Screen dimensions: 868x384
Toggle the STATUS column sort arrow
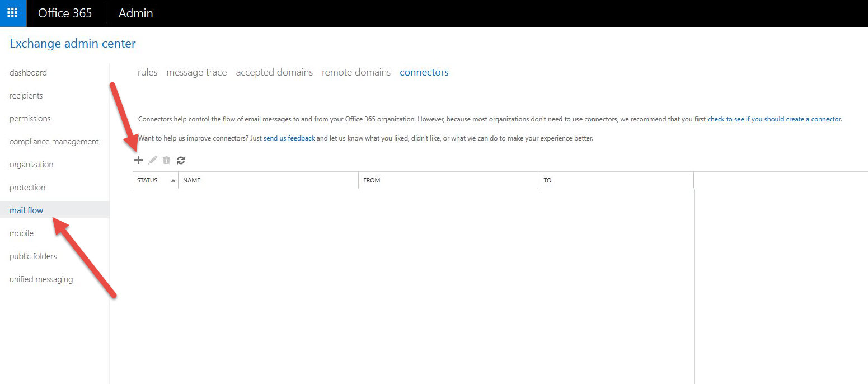tap(173, 180)
